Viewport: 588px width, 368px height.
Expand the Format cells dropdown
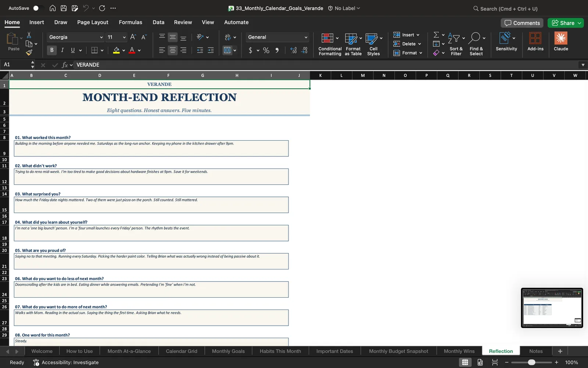pyautogui.click(x=421, y=53)
